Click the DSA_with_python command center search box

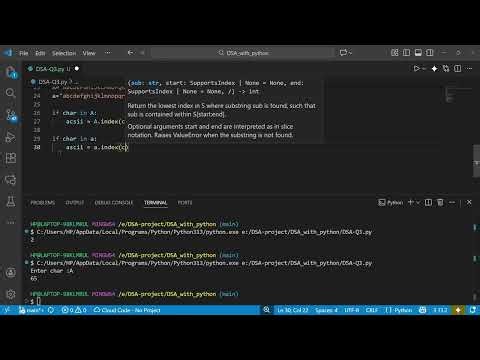tap(243, 53)
